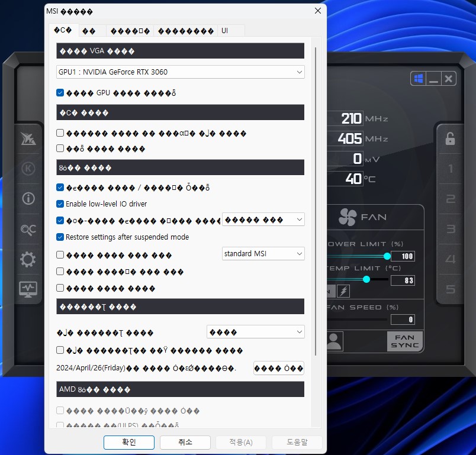Click the 도움말 help button
The image size is (476, 455).
(297, 442)
